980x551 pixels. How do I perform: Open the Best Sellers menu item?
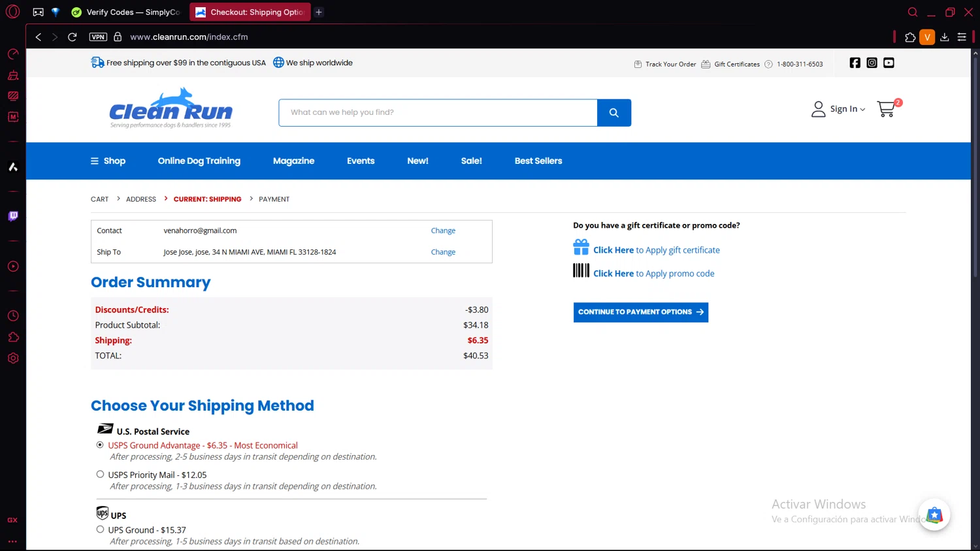click(538, 161)
